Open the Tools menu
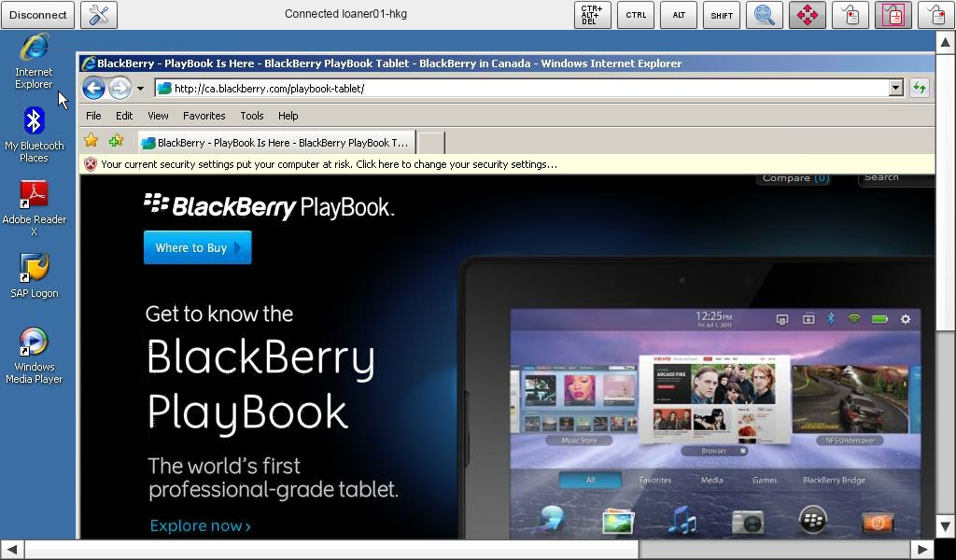 tap(252, 116)
